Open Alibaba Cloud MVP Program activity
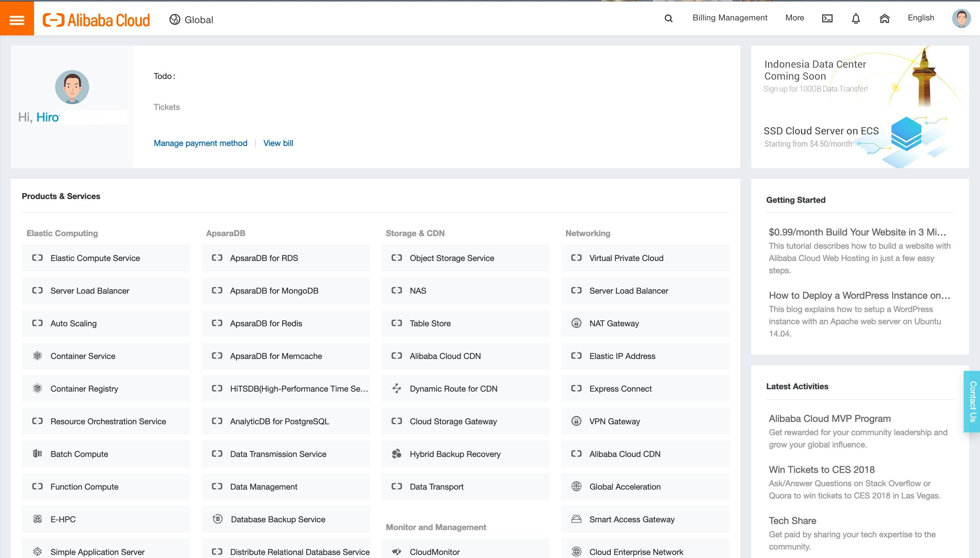This screenshot has width=980, height=558. (830, 419)
